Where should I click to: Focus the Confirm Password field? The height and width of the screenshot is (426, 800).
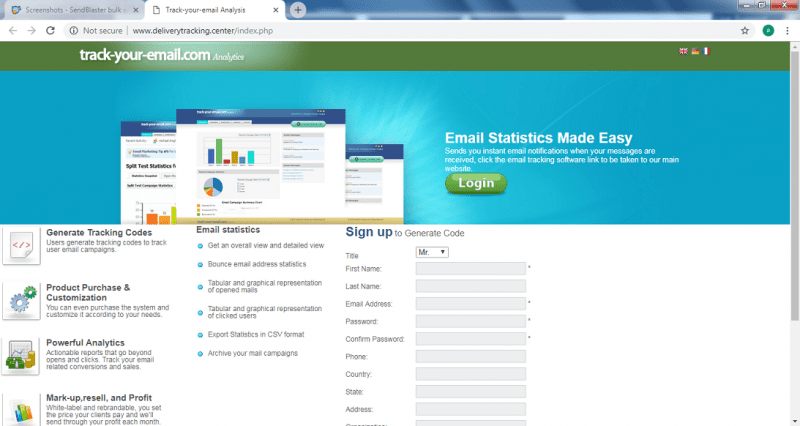tap(470, 339)
